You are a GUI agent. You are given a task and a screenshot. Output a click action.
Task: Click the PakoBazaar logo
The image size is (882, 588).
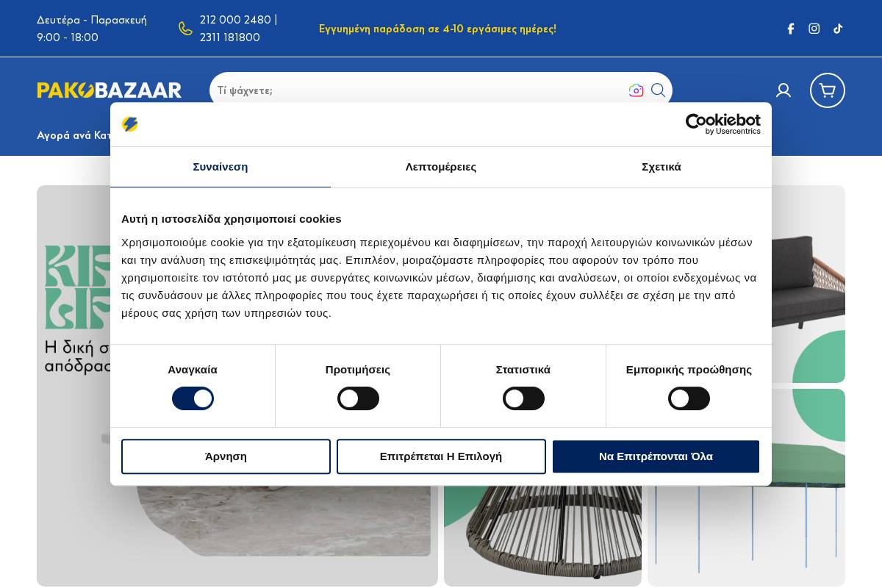click(110, 90)
